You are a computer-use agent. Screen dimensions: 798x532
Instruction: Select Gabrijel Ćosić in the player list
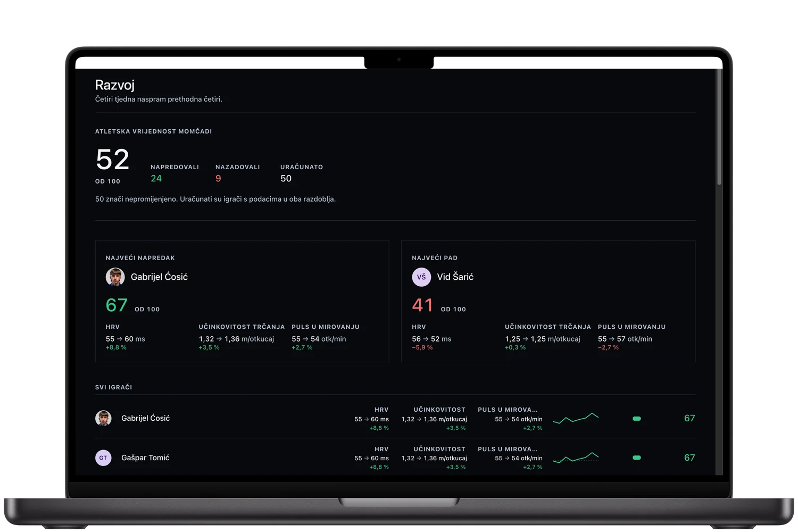click(395, 418)
